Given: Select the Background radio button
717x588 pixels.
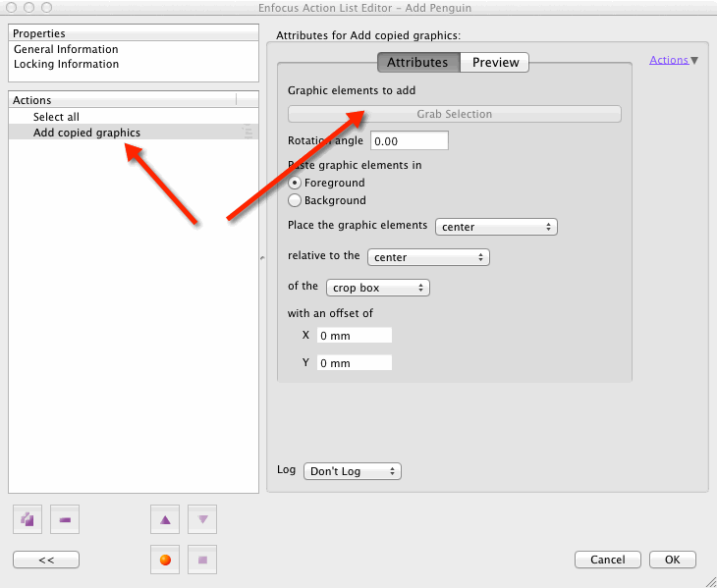Looking at the screenshot, I should tap(295, 200).
